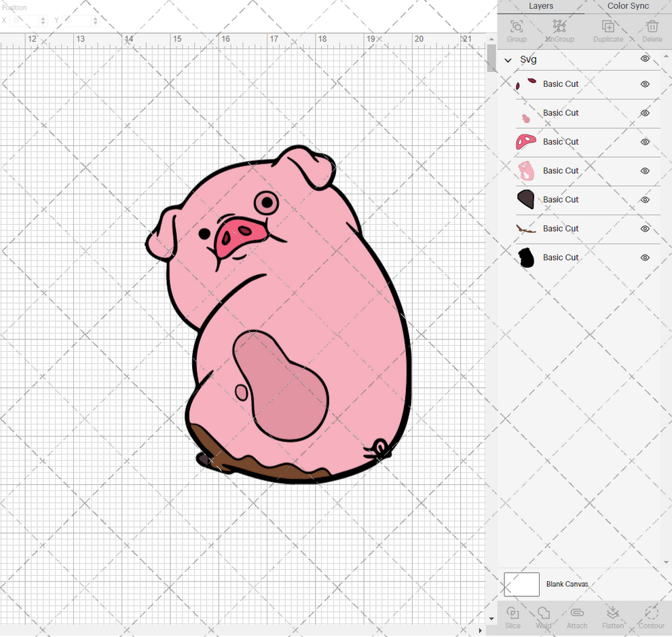Hide the topmost Basic Cut layer
The height and width of the screenshot is (637, 672).
tap(644, 84)
